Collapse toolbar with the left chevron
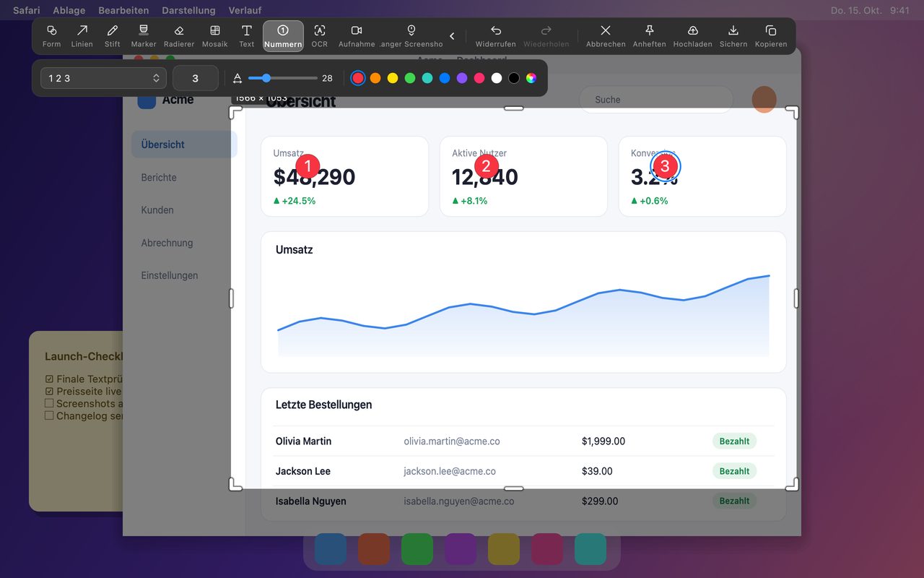Viewport: 924px width, 578px height. (x=452, y=36)
